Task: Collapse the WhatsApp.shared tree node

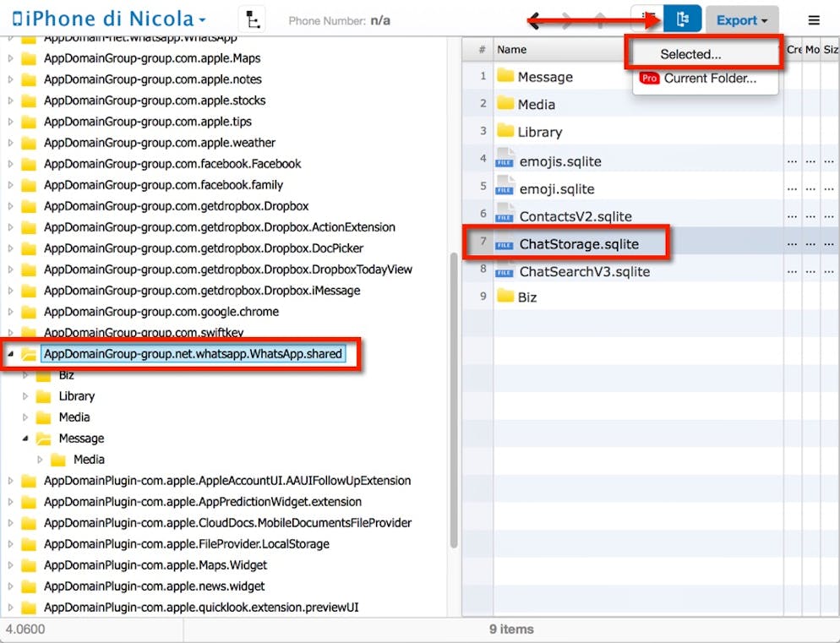Action: point(10,354)
